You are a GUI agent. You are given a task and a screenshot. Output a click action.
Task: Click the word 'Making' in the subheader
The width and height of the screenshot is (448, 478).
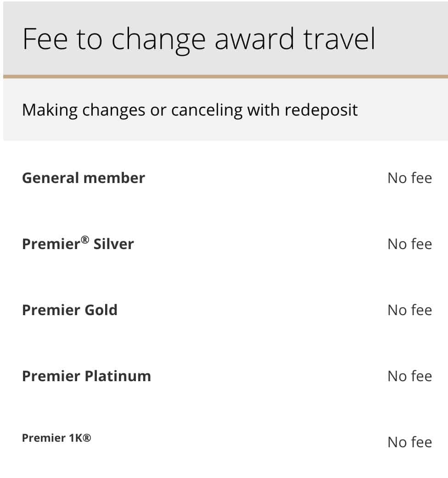50,110
